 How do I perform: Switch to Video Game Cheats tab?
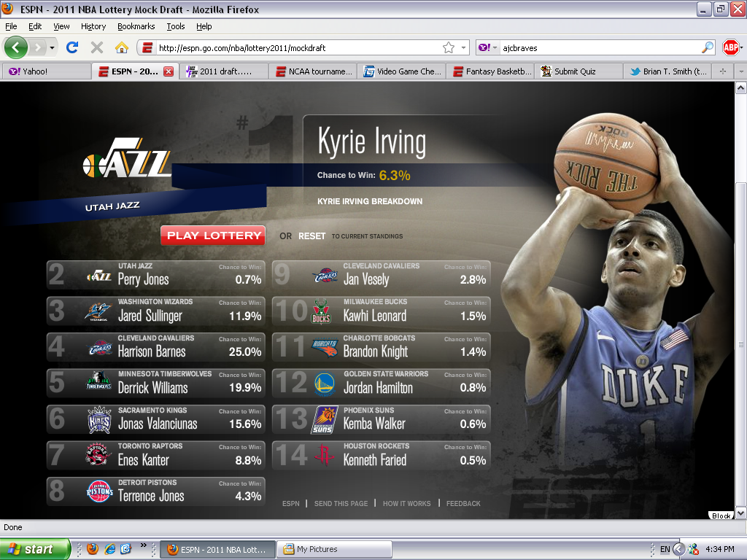pyautogui.click(x=402, y=71)
